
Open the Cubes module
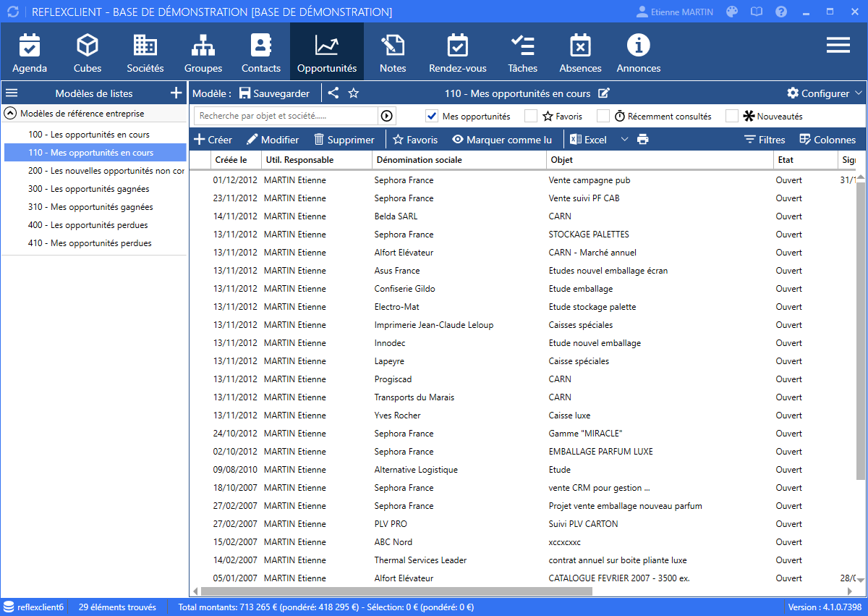tap(88, 54)
